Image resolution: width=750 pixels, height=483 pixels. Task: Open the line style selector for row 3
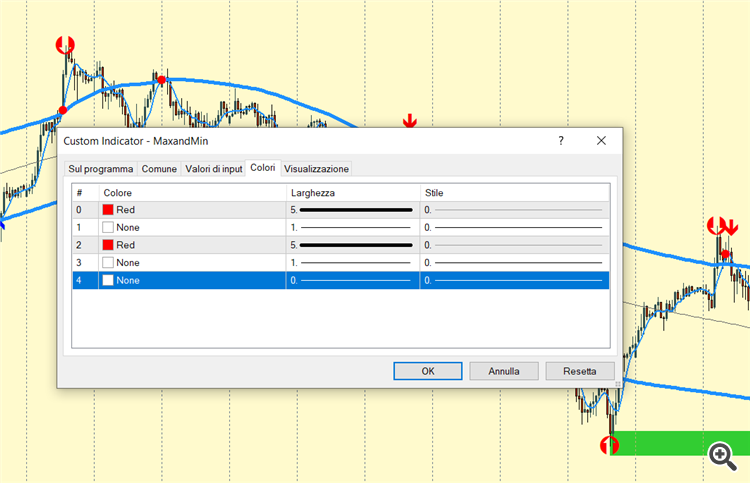[x=515, y=263]
